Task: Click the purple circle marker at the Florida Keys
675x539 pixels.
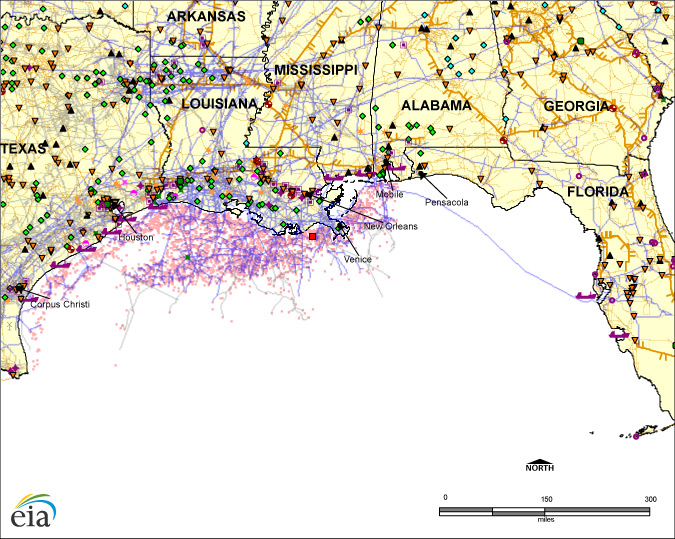Action: [x=636, y=437]
